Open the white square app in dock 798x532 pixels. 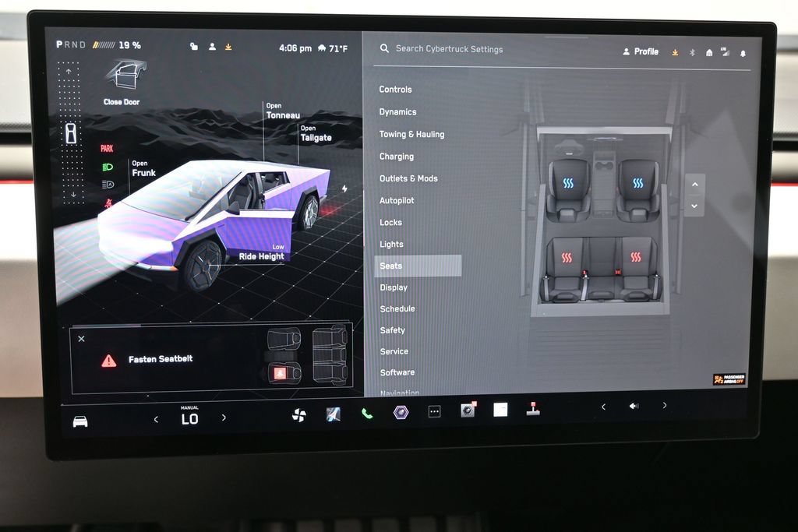[500, 410]
